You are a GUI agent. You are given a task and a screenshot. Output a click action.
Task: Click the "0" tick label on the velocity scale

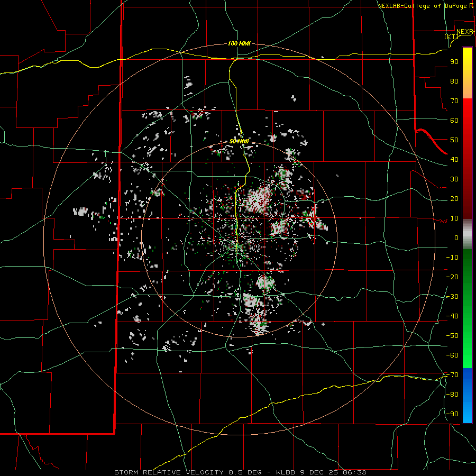[456, 238]
